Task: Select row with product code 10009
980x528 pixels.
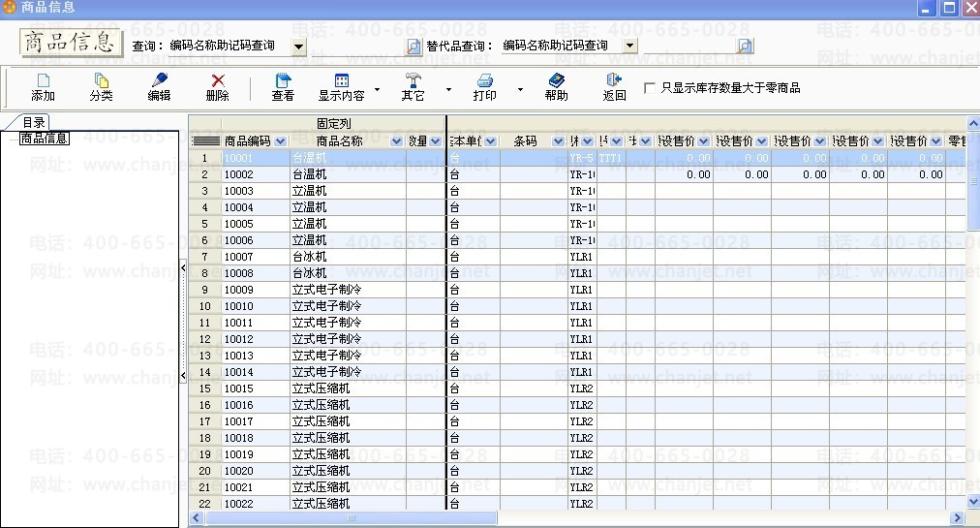Action: (238, 290)
